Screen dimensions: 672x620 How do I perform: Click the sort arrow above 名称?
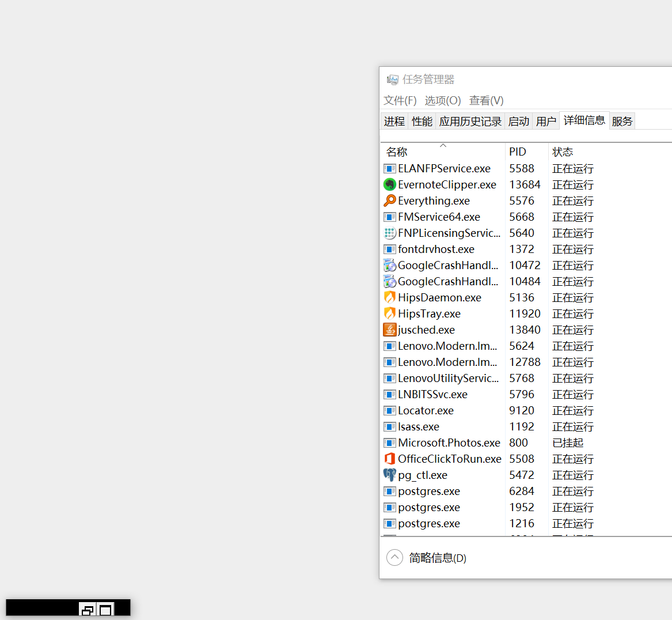[x=443, y=146]
